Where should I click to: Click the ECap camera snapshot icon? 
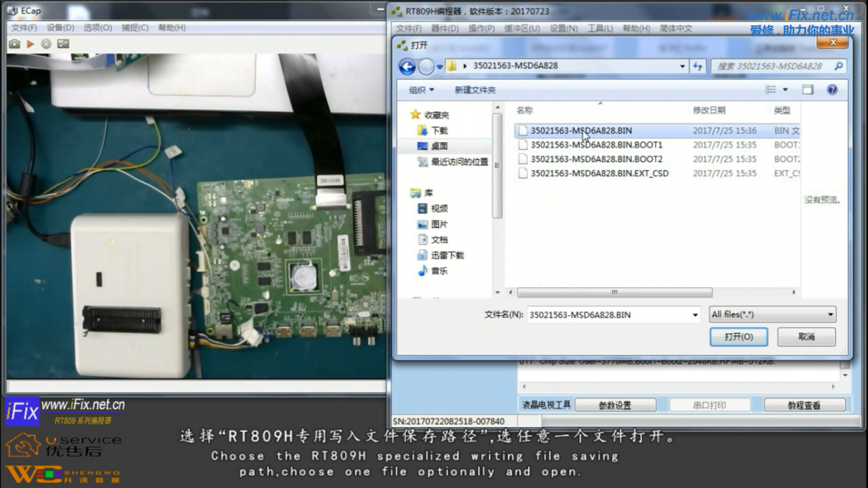(x=14, y=43)
